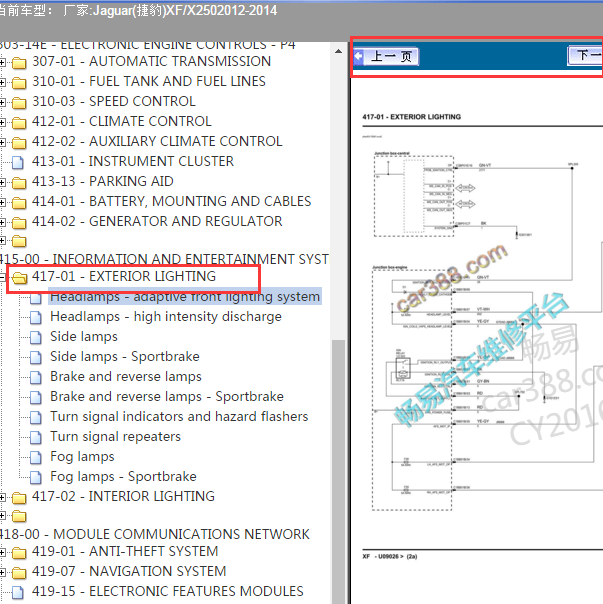Expand the 412-01 Climate Control node
The width and height of the screenshot is (603, 604).
[x=2, y=122]
